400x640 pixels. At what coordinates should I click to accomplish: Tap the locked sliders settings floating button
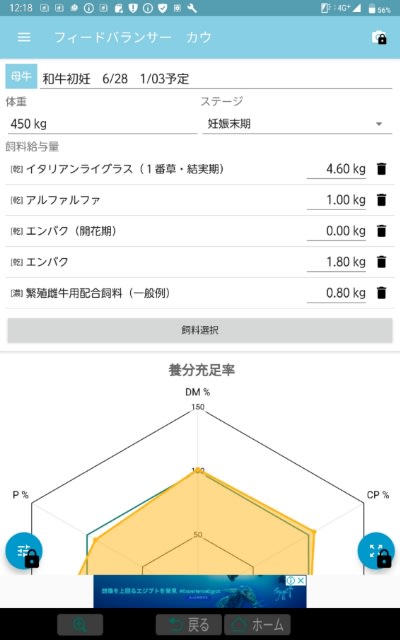tap(24, 551)
